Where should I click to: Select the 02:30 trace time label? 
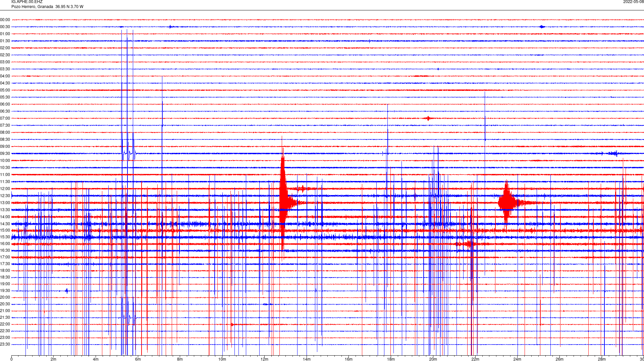click(5, 55)
